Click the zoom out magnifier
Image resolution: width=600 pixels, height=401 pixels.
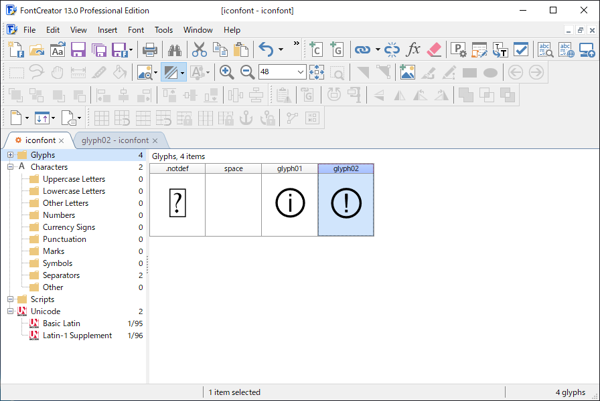click(x=248, y=72)
